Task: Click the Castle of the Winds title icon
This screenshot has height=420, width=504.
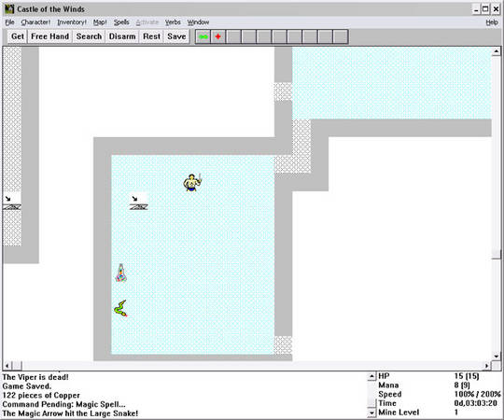Action: click(x=9, y=9)
